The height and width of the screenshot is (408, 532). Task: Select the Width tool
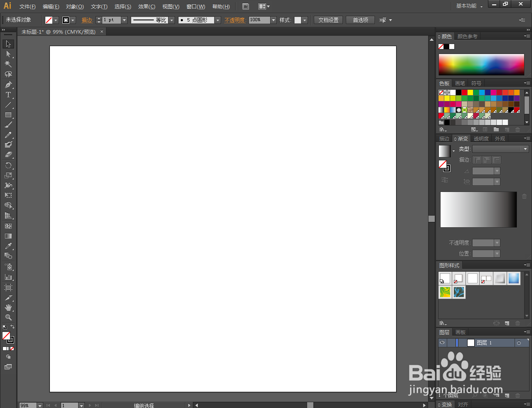point(8,185)
